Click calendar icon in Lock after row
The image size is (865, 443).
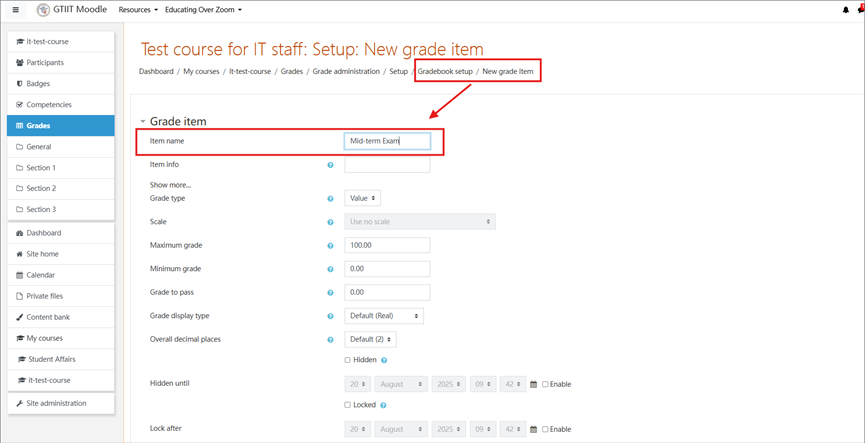tap(533, 429)
